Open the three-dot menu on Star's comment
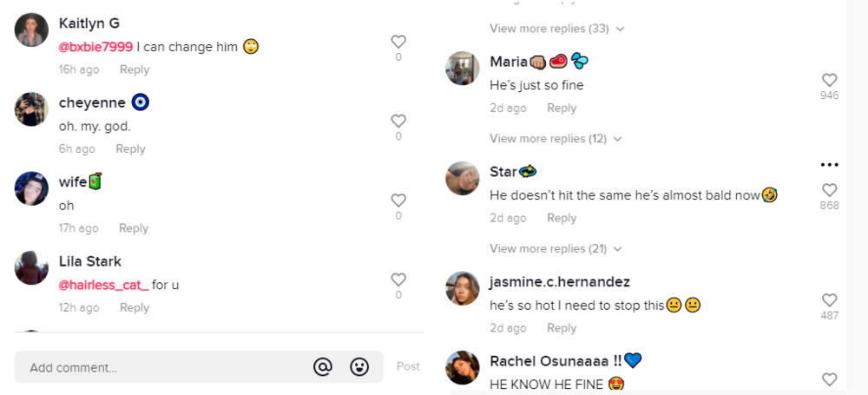Viewport: 868px width, 395px height. coord(829,165)
